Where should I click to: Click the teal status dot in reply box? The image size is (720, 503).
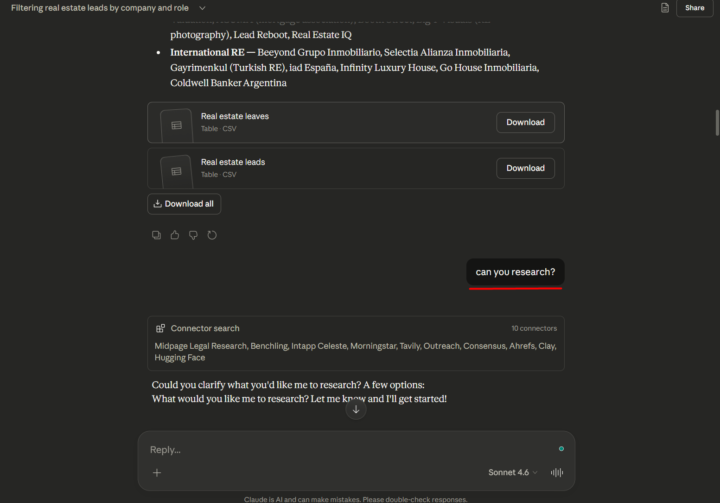pyautogui.click(x=561, y=449)
